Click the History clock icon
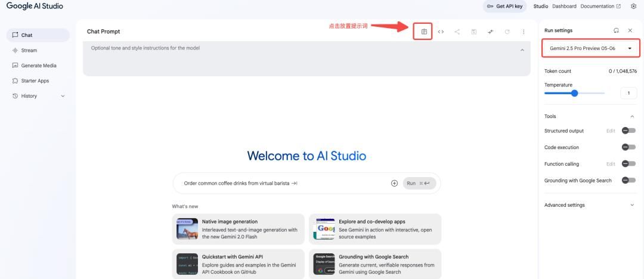 [15, 96]
